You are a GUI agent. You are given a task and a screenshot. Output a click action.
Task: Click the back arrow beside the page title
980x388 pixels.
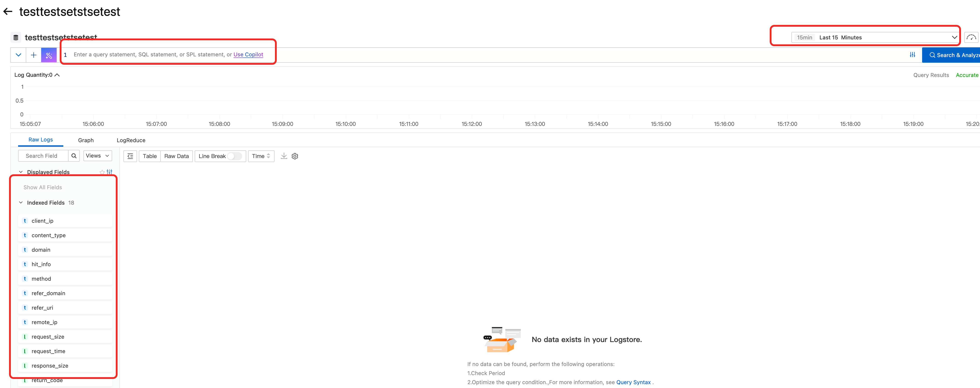[x=8, y=12]
